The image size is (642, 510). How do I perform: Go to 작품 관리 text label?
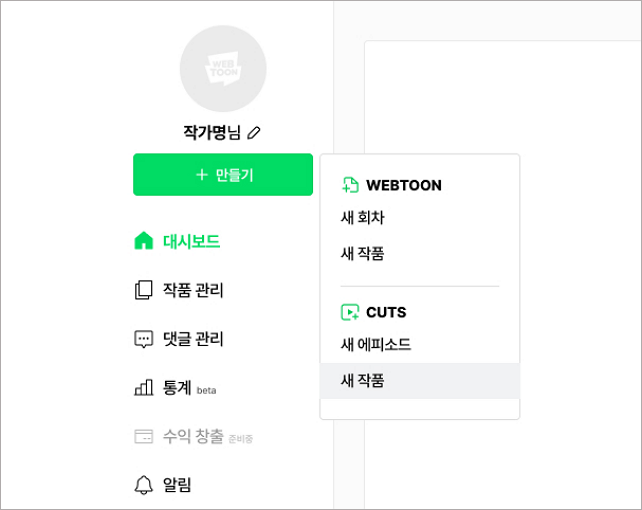tap(193, 290)
